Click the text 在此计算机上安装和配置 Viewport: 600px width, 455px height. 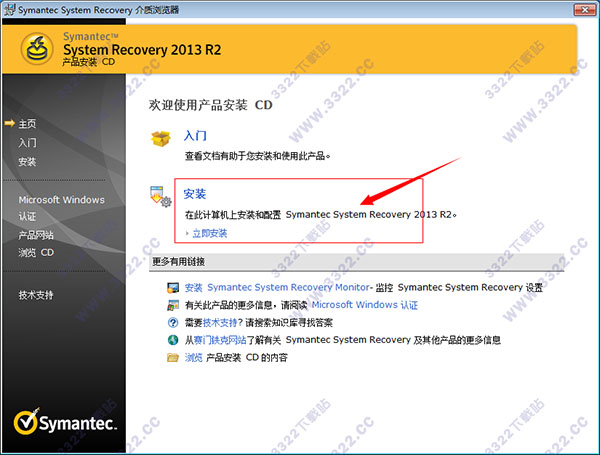click(x=233, y=215)
